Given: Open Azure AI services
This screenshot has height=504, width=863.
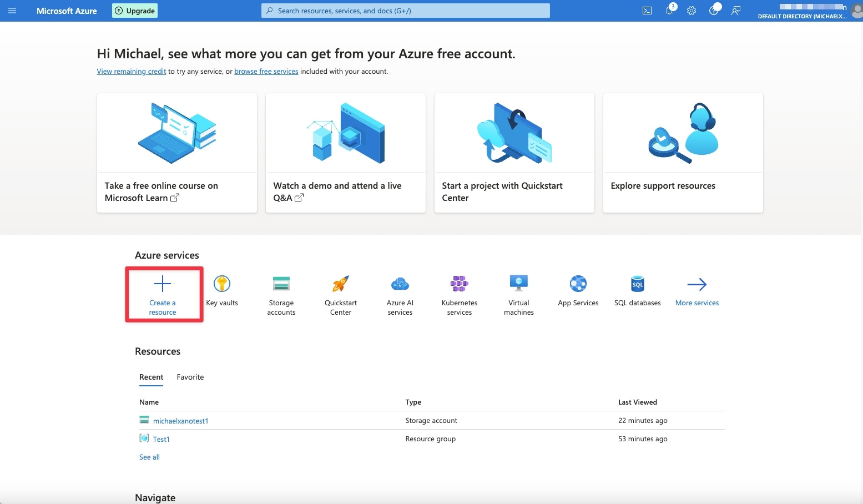Looking at the screenshot, I should point(400,295).
